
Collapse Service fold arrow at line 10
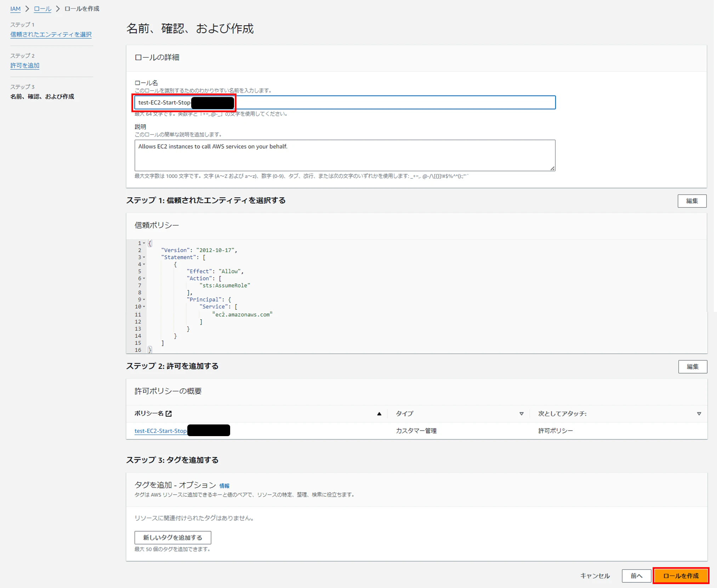(144, 307)
